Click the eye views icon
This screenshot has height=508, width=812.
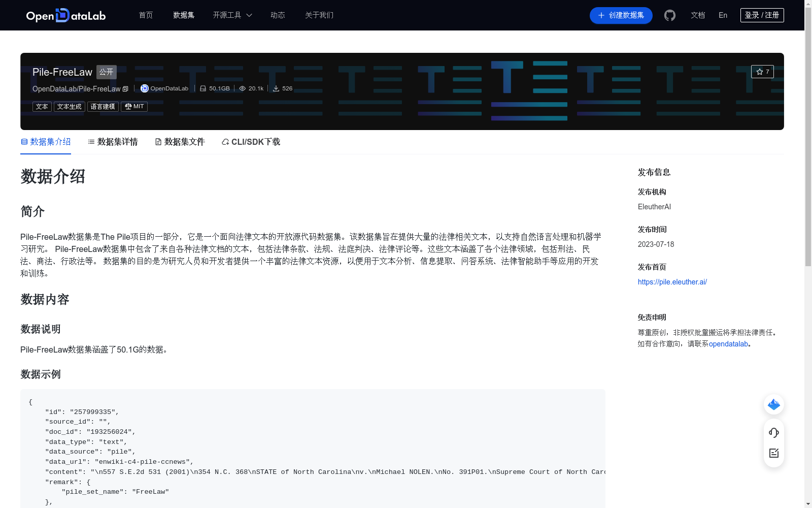coord(243,88)
